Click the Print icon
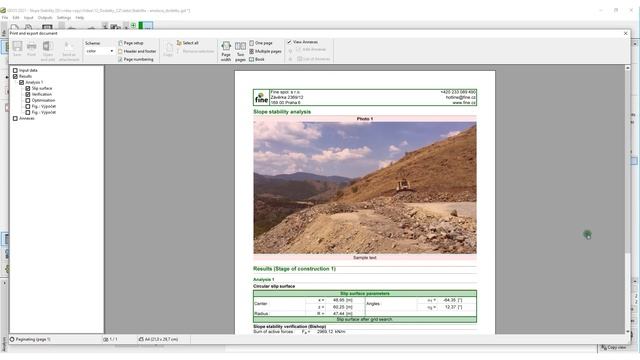Image resolution: width=640 pixels, height=360 pixels. (x=31, y=49)
